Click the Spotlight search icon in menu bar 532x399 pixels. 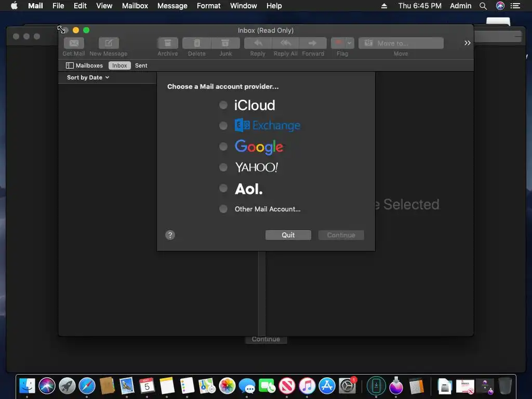(x=483, y=6)
